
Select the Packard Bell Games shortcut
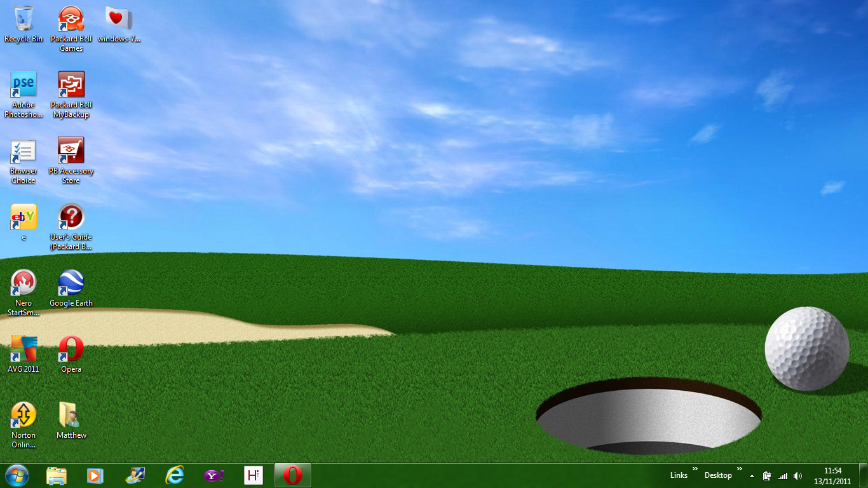click(x=71, y=29)
